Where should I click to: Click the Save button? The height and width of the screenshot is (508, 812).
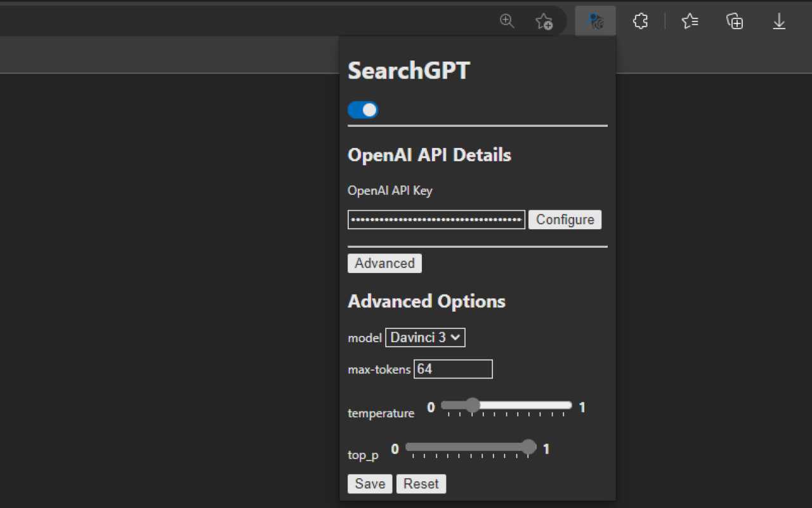tap(370, 484)
